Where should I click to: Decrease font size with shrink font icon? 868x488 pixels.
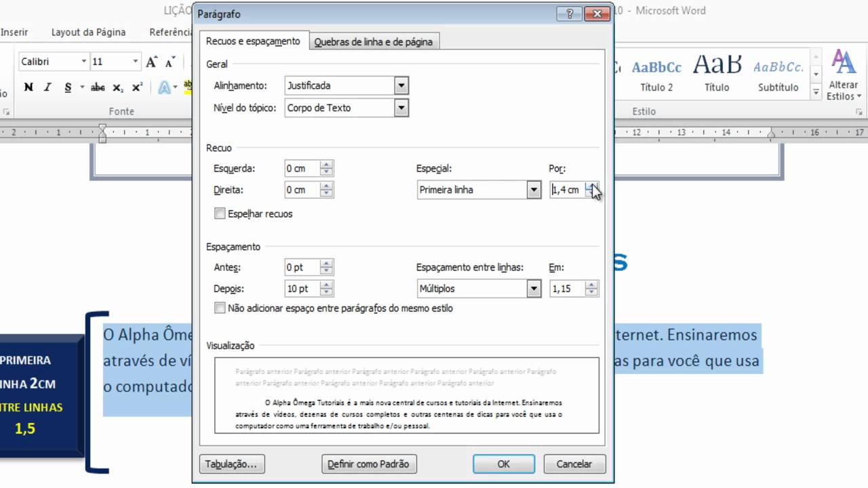coord(170,61)
